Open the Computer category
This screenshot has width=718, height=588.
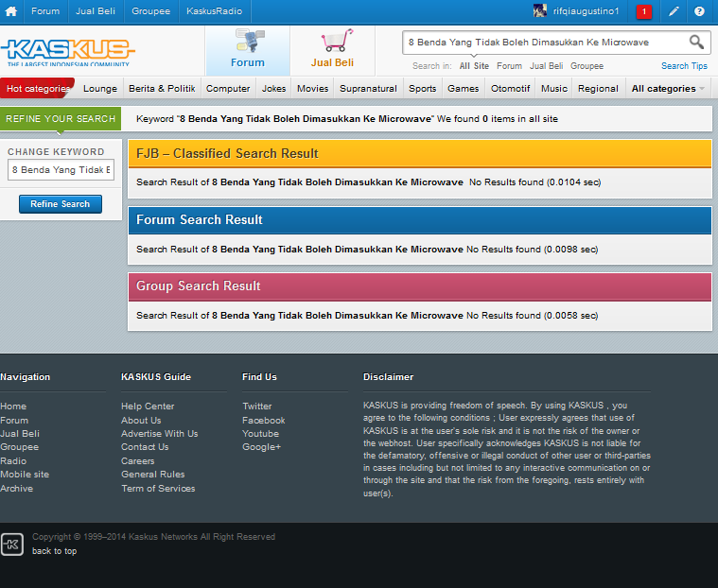click(x=228, y=88)
